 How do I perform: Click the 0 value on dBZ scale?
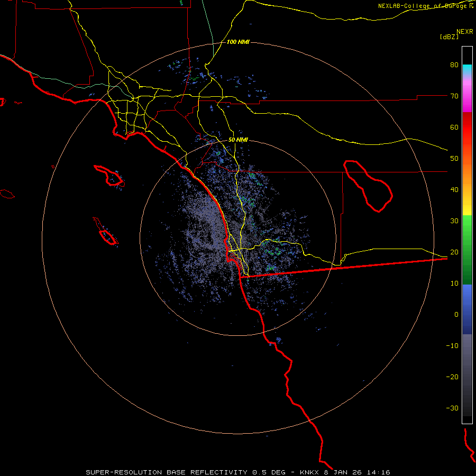click(456, 315)
